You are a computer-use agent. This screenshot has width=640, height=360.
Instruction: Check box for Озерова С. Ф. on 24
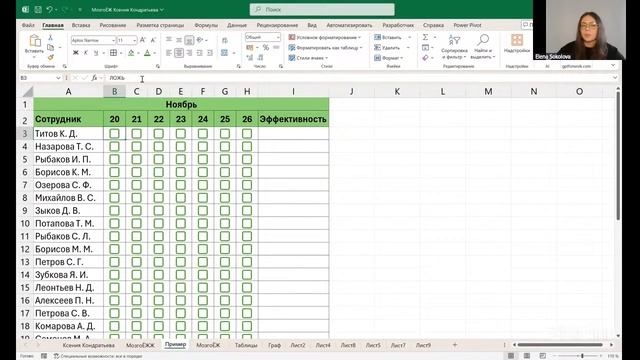(x=202, y=185)
